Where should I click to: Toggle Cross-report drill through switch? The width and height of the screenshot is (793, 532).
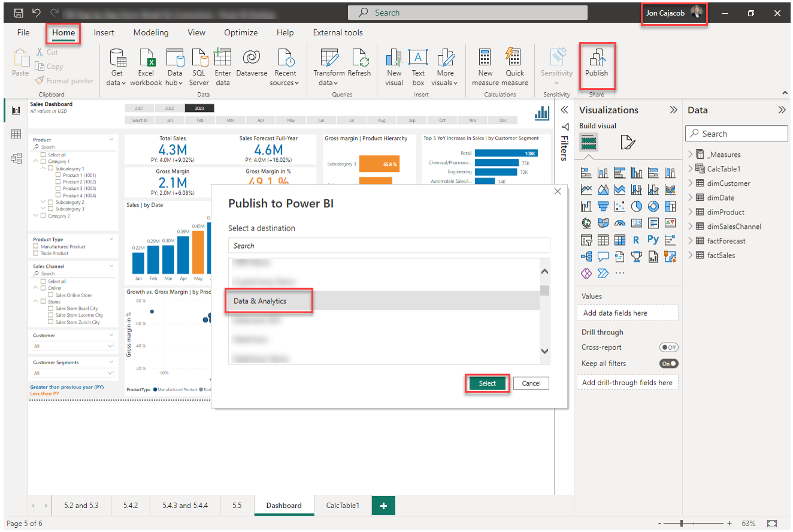(668, 347)
